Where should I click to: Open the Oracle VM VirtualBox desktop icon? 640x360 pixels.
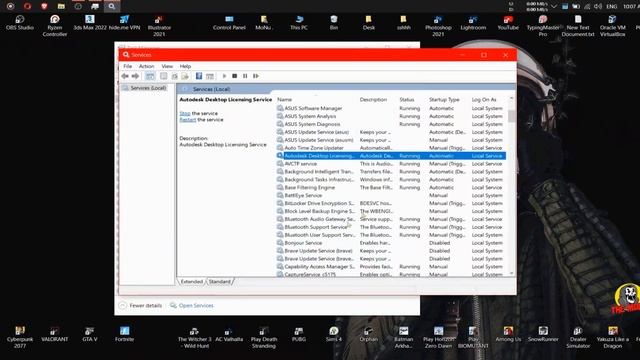point(613,26)
